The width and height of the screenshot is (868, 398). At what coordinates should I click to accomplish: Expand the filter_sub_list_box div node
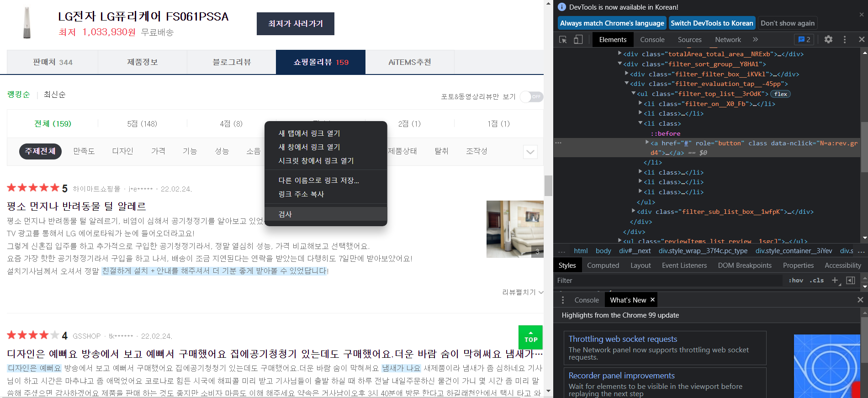[x=634, y=211]
